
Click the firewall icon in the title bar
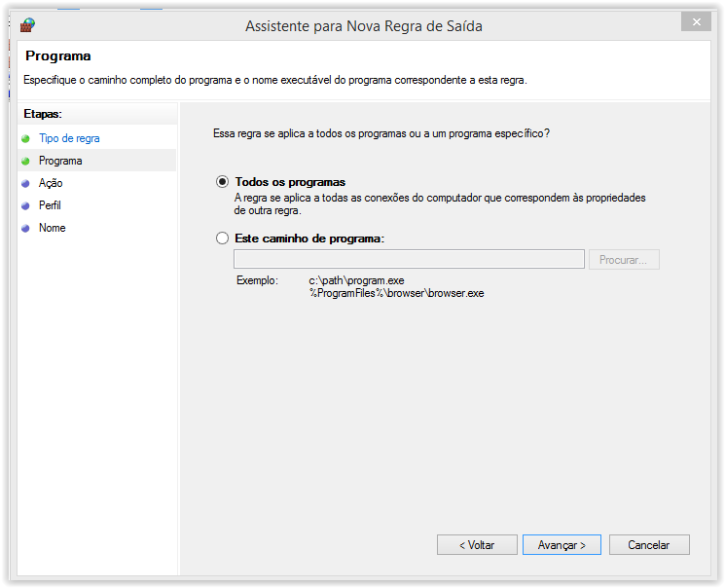click(x=27, y=25)
